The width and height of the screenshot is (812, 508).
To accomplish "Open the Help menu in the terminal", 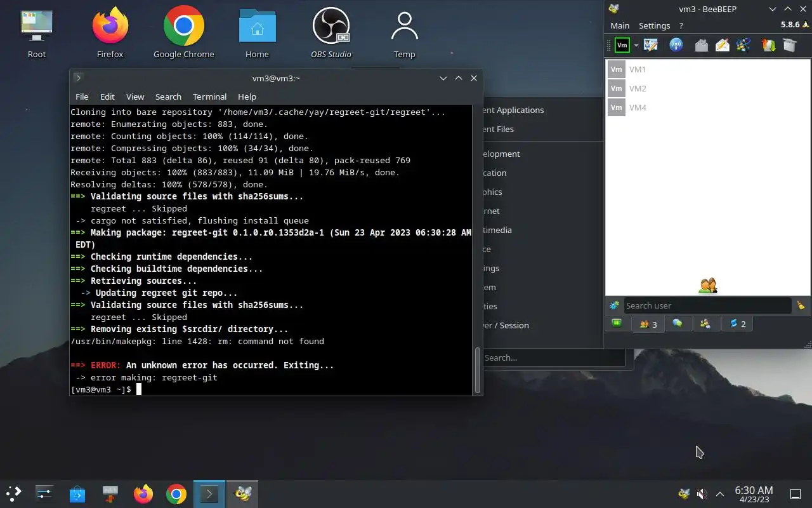I will click(x=247, y=97).
